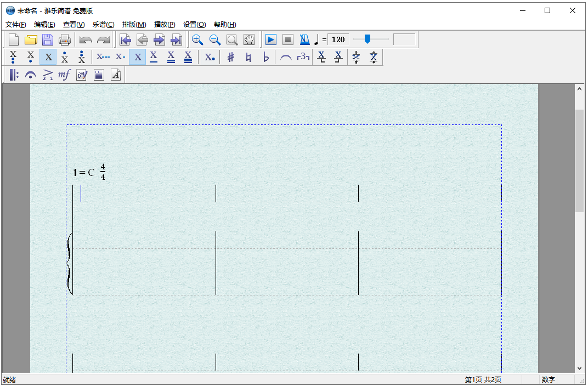Expand the 排版(M) menu
Viewport: 588px width, 387px height.
(134, 24)
